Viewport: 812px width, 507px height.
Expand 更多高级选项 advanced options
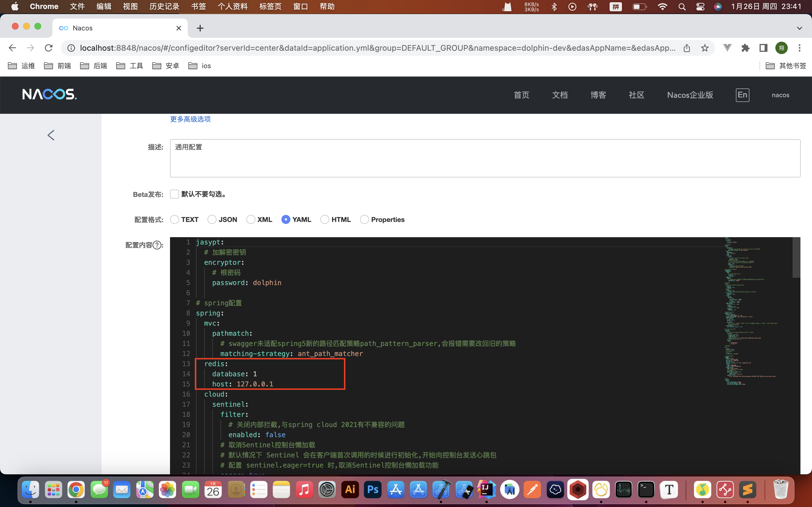190,119
